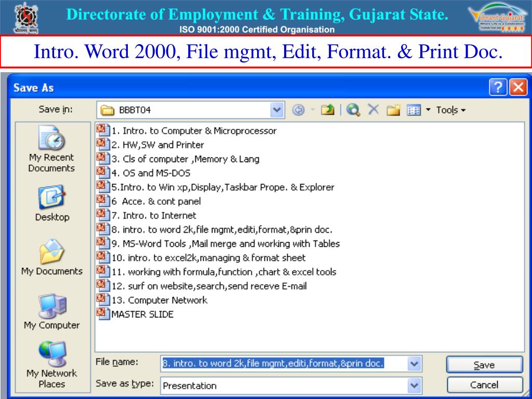Viewport: 532px width, 399px height.
Task: Go up one folder level
Action: [327, 110]
